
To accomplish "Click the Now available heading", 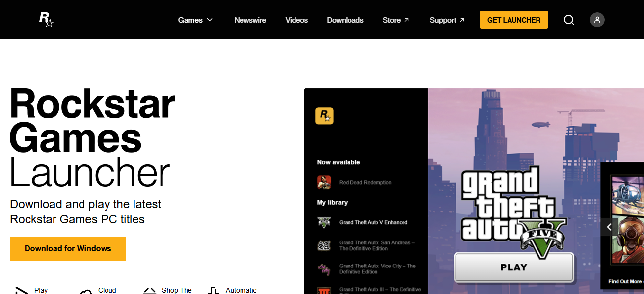I will pyautogui.click(x=338, y=162).
